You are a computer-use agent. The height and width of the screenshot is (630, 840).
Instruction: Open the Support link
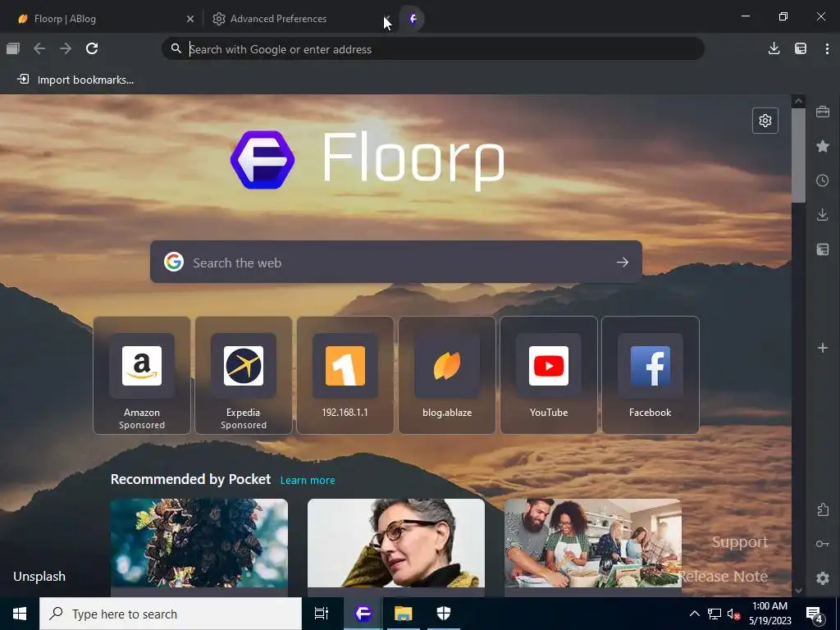coord(740,542)
